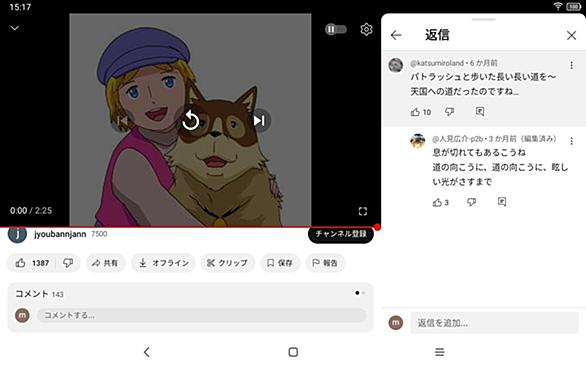Toggle the autoplay switch
Image resolution: width=586 pixels, height=366 pixels.
pyautogui.click(x=336, y=29)
